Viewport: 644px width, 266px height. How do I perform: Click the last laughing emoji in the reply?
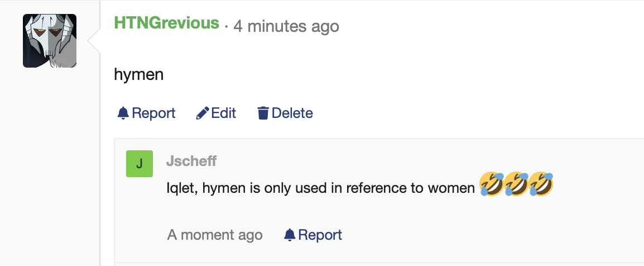click(x=541, y=185)
